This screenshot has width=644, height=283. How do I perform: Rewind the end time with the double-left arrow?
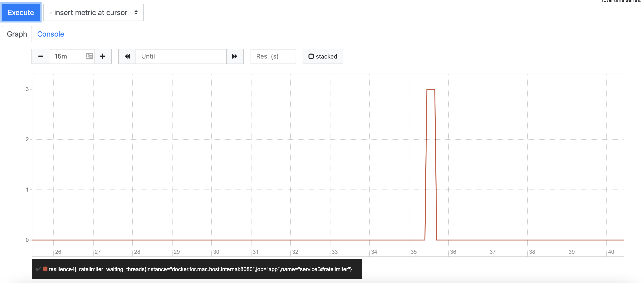pos(127,56)
